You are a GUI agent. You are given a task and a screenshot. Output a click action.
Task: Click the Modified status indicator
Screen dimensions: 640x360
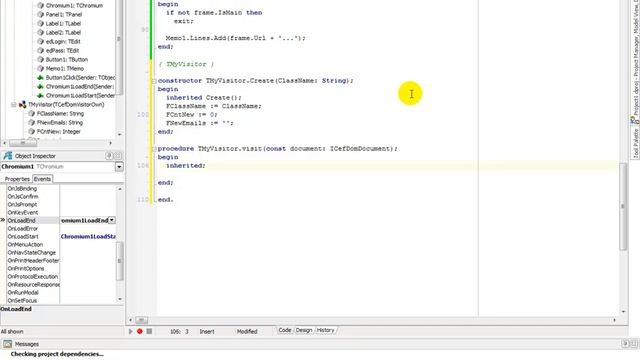(247, 331)
